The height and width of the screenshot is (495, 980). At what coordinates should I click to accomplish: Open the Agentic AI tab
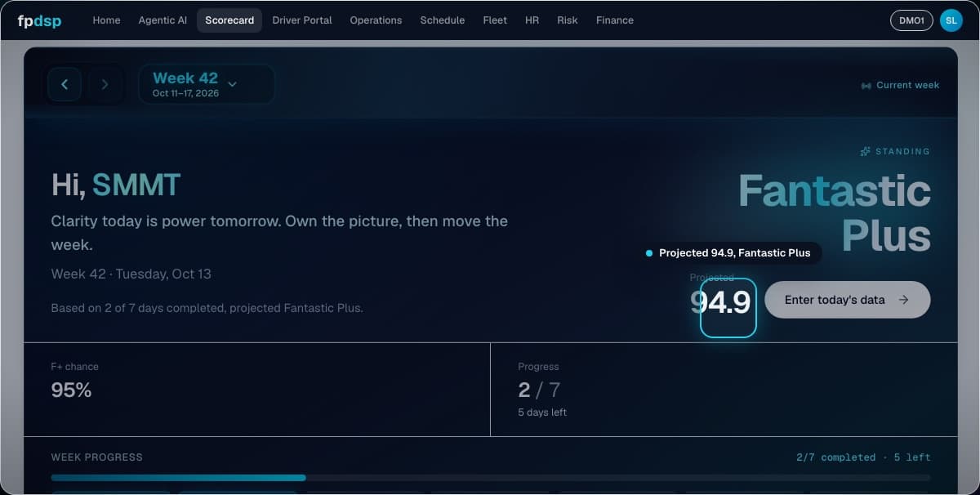(163, 20)
